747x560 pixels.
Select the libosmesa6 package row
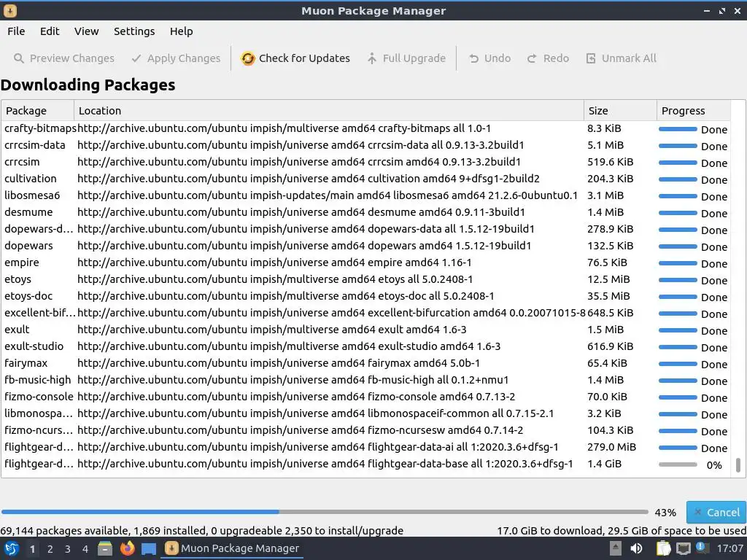365,195
